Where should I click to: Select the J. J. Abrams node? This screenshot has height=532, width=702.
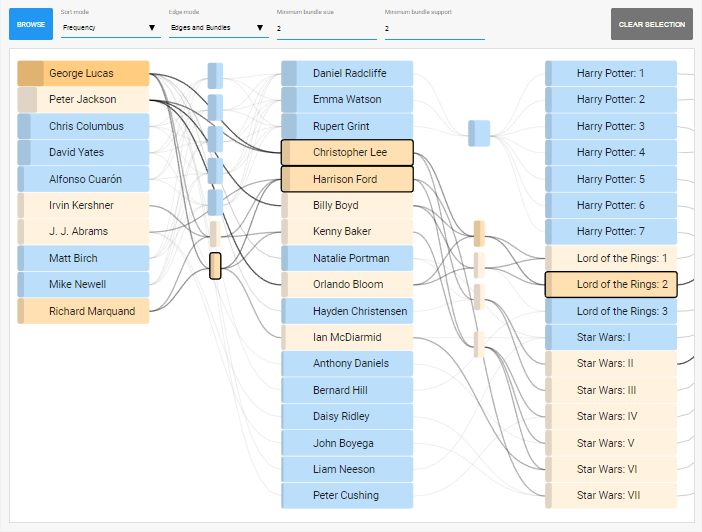tap(83, 232)
